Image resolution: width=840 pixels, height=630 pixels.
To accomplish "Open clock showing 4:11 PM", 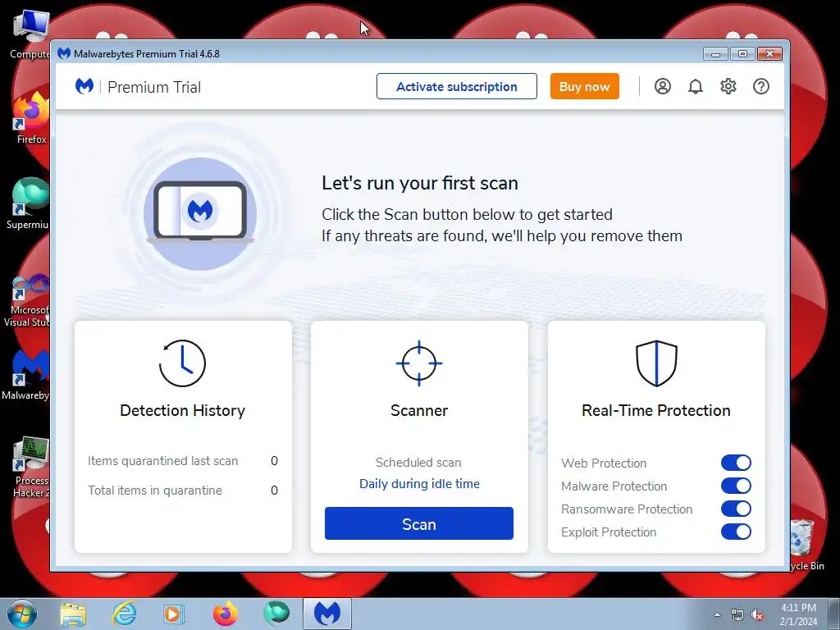I will pyautogui.click(x=798, y=614).
